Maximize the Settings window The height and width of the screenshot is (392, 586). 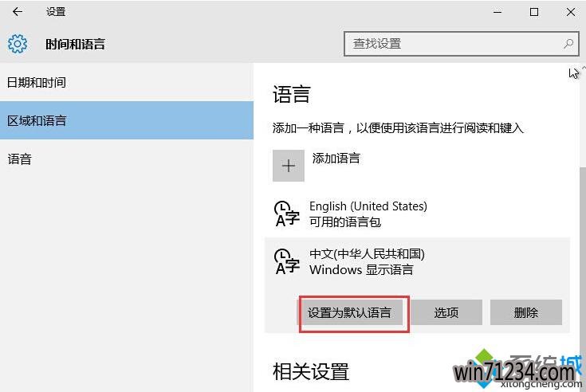click(x=533, y=12)
